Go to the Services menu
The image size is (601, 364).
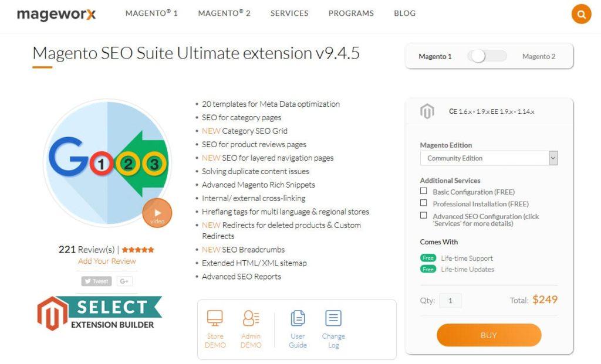(289, 13)
